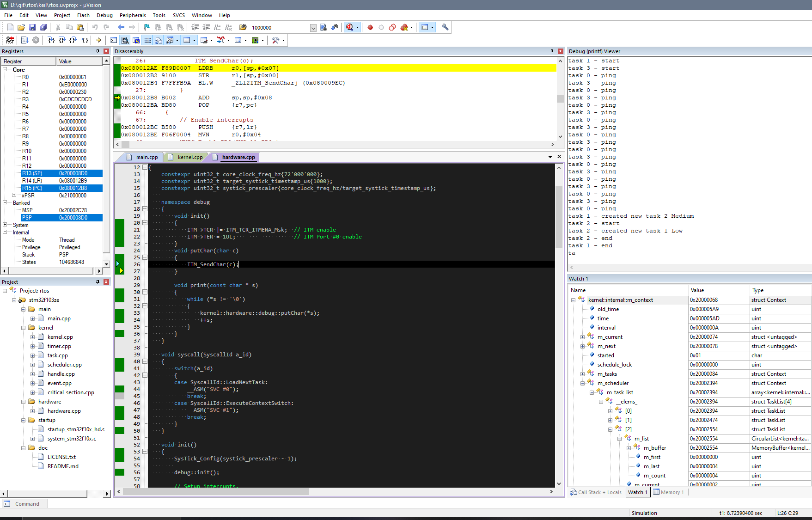The width and height of the screenshot is (812, 520).
Task: Insert breakpoint with red dot icon
Action: (x=370, y=27)
